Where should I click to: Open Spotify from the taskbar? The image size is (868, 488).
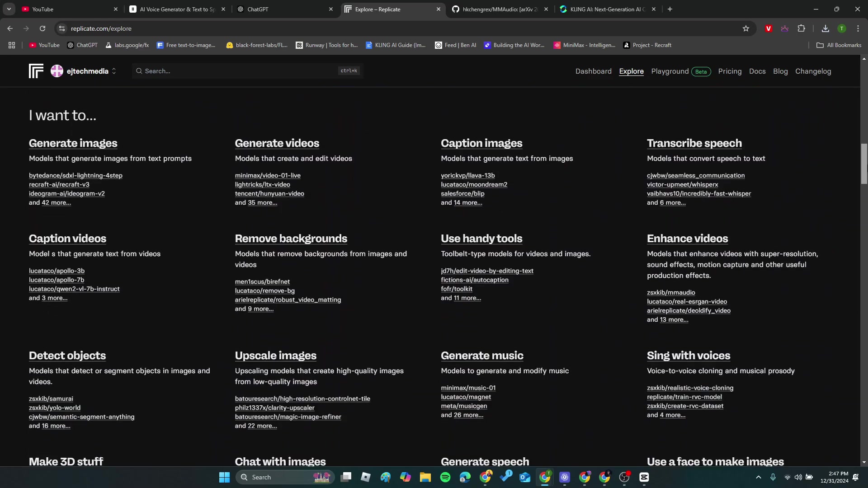(x=445, y=477)
